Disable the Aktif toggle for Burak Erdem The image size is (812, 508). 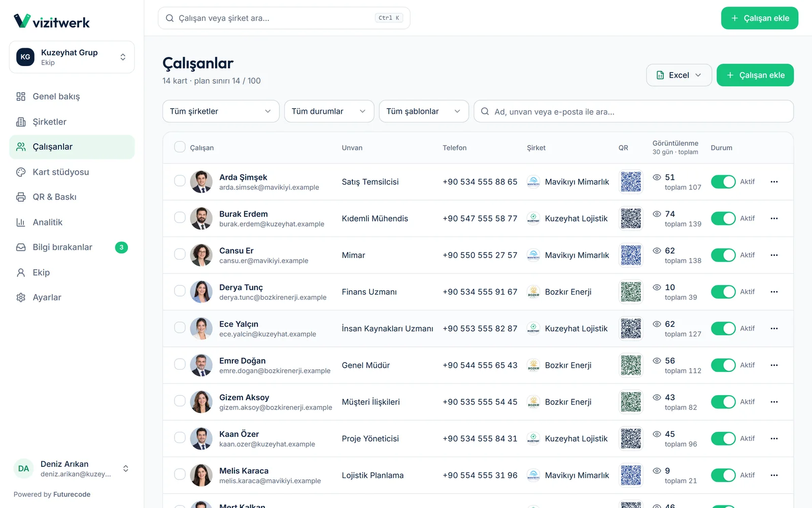tap(723, 218)
